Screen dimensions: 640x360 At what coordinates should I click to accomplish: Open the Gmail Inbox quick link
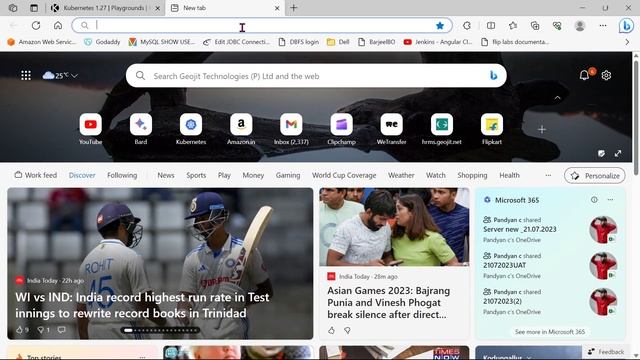291,129
